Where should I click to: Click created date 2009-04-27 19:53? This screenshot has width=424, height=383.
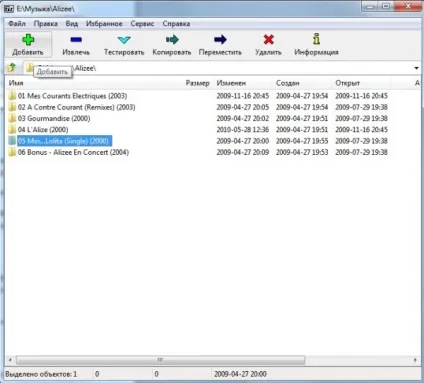pos(302,152)
